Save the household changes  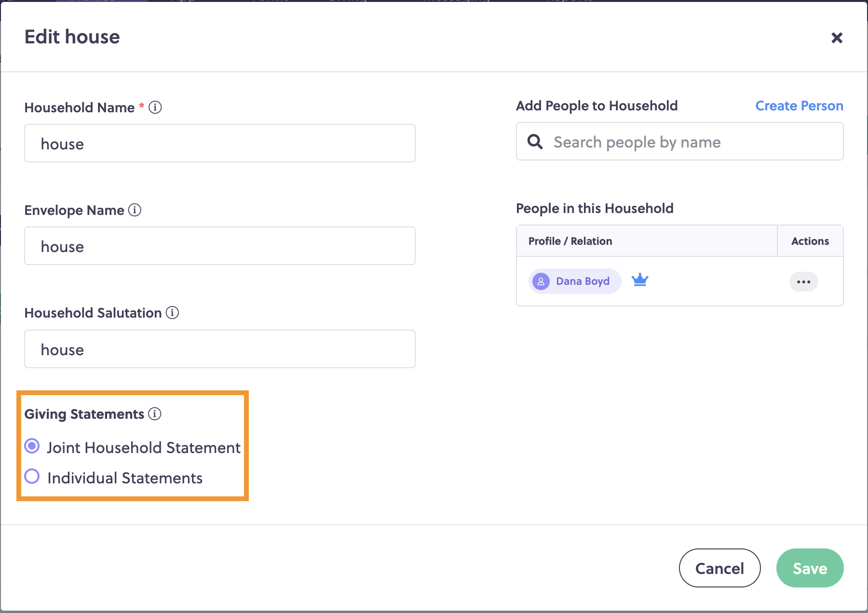pyautogui.click(x=810, y=568)
